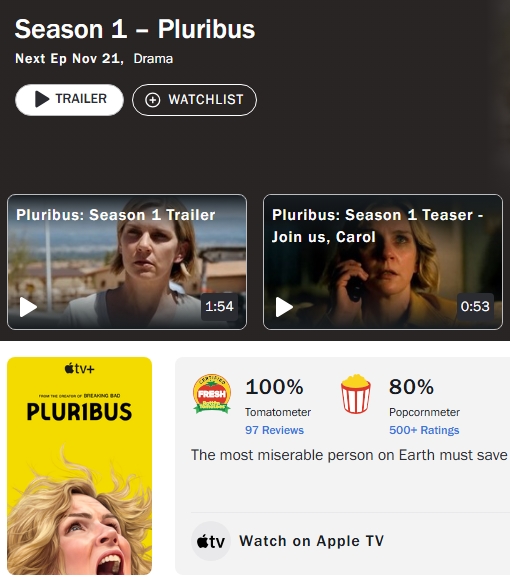Open the Pluribus: Season 1 Trailer thumbnail
Image resolution: width=510 pixels, height=588 pixels.
(127, 262)
